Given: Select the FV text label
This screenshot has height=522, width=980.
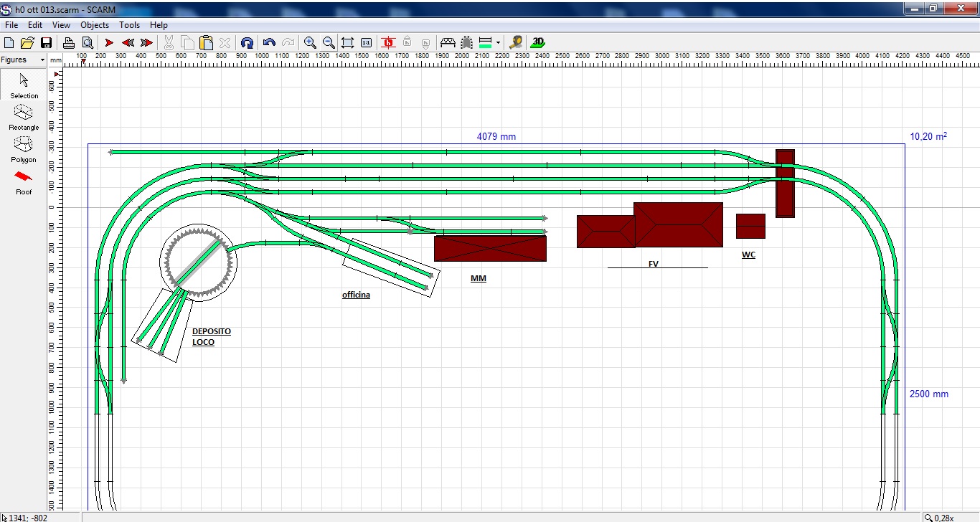Looking at the screenshot, I should (654, 264).
